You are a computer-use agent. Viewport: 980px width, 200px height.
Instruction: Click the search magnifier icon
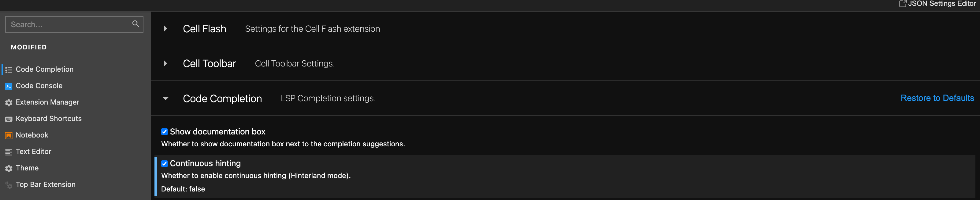(135, 24)
